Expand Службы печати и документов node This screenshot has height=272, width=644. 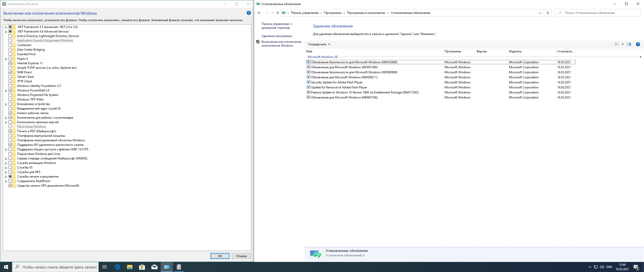[6, 177]
